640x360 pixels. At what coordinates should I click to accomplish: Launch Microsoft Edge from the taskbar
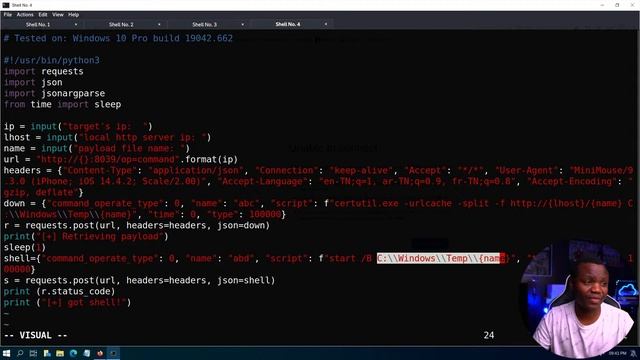coord(73,353)
